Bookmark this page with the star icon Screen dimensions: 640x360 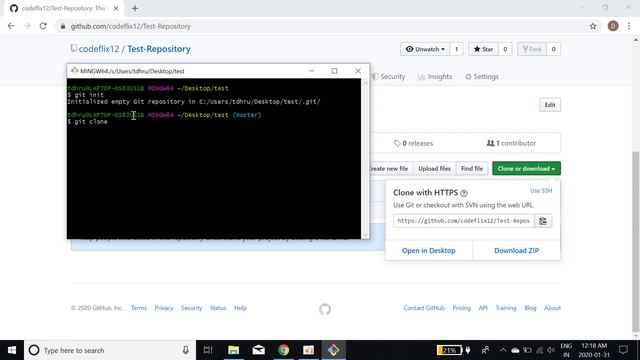tap(593, 26)
